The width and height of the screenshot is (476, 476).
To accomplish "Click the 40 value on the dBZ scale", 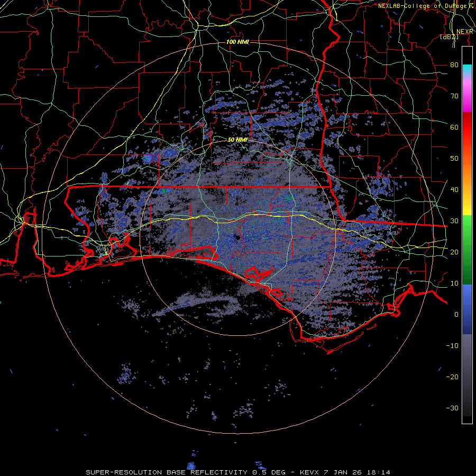I will click(454, 190).
